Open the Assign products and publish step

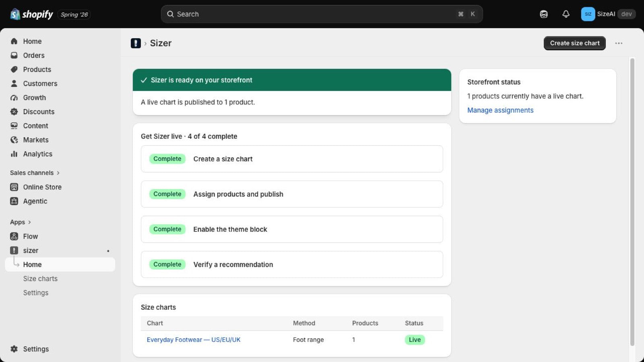(292, 194)
